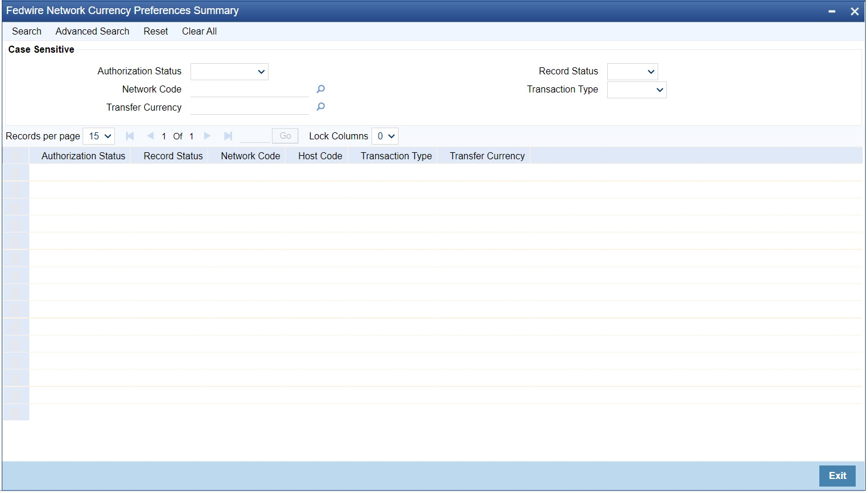This screenshot has width=868, height=493.
Task: Expand the Authorization Status dropdown
Action: click(229, 71)
